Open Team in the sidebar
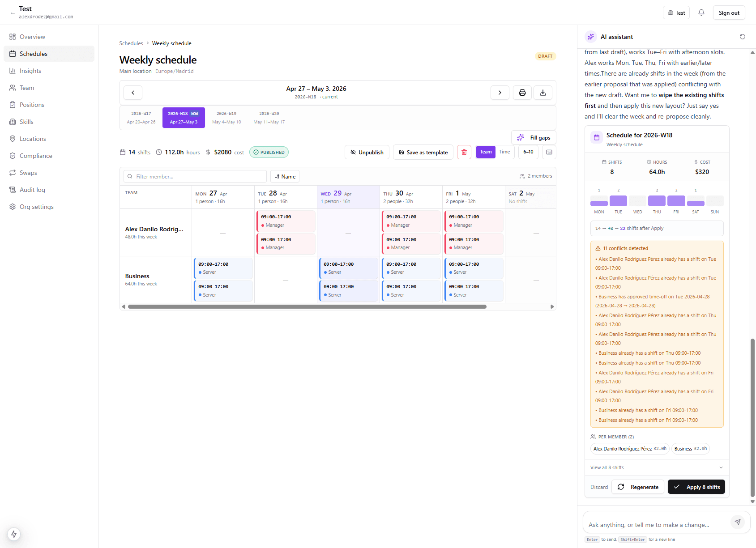 (x=49, y=88)
